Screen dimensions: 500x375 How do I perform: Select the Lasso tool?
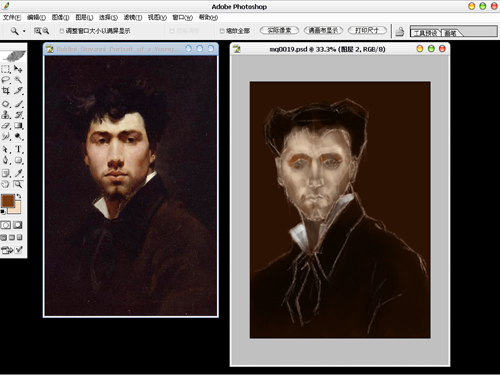click(6, 80)
